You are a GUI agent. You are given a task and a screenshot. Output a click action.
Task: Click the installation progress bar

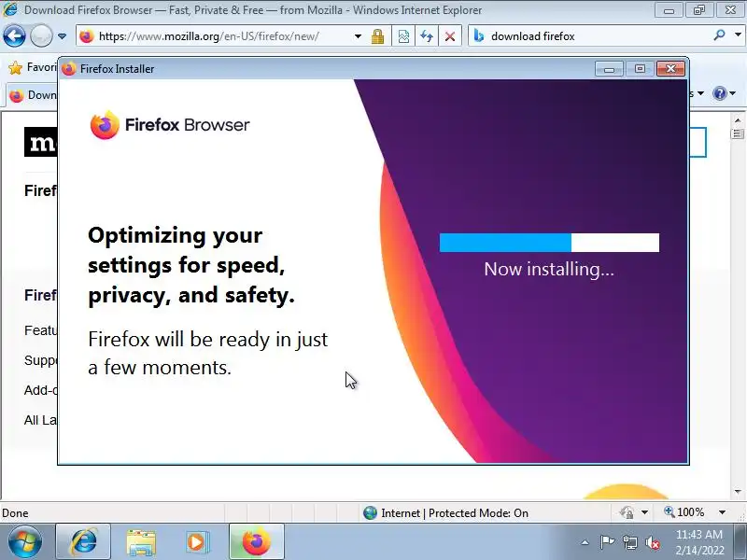point(549,243)
